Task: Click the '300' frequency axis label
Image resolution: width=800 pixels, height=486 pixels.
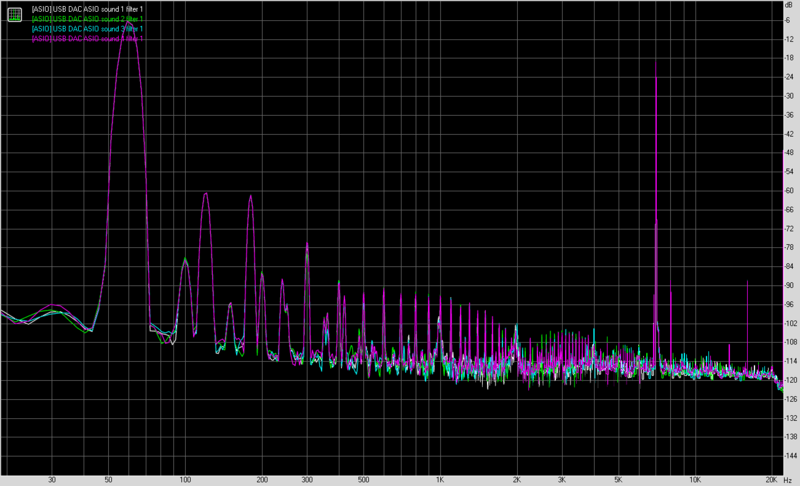Action: (307, 480)
